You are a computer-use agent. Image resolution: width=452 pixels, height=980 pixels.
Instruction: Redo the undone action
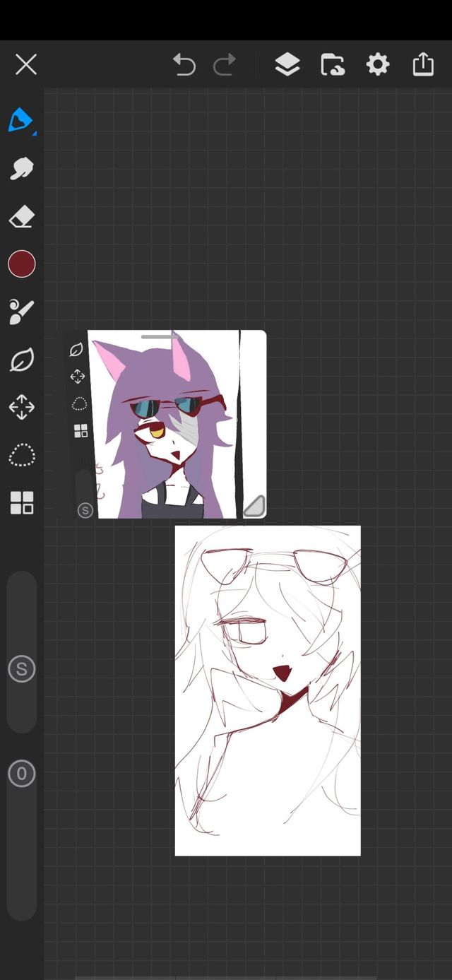click(225, 65)
